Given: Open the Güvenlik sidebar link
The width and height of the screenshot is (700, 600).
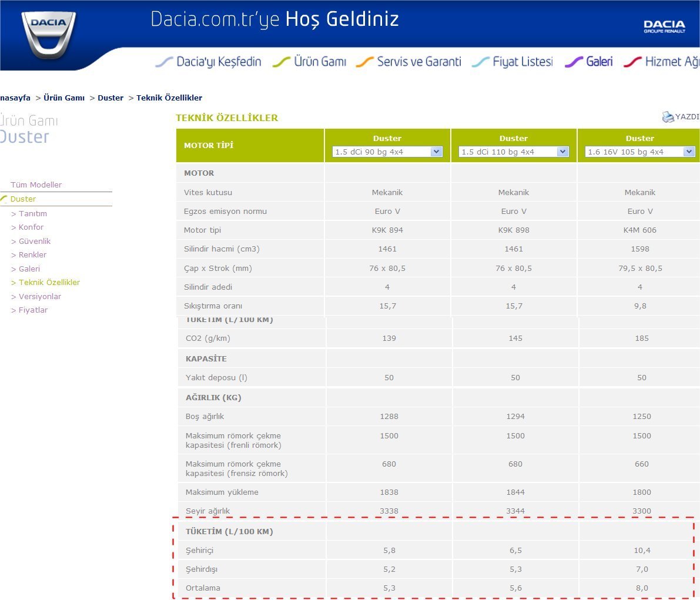Looking at the screenshot, I should pos(34,241).
